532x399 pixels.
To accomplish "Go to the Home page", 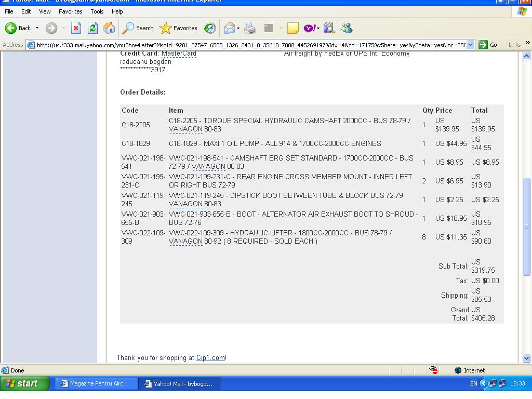I will click(109, 28).
